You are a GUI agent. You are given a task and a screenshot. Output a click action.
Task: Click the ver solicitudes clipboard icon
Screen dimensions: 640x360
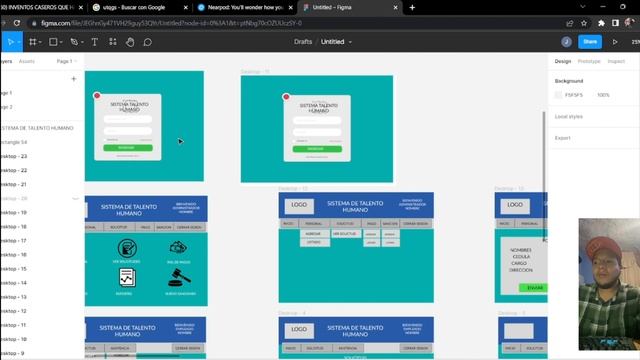click(x=127, y=248)
